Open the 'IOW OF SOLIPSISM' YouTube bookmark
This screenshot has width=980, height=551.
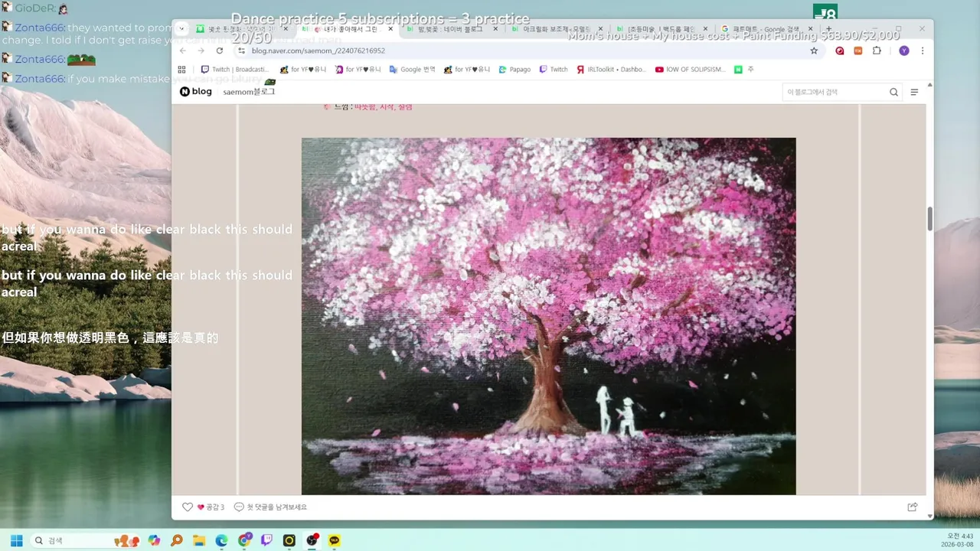[x=691, y=69]
